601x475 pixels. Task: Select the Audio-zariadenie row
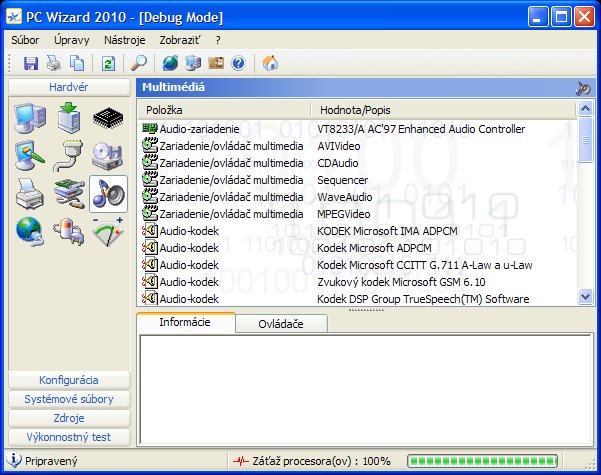click(357, 129)
